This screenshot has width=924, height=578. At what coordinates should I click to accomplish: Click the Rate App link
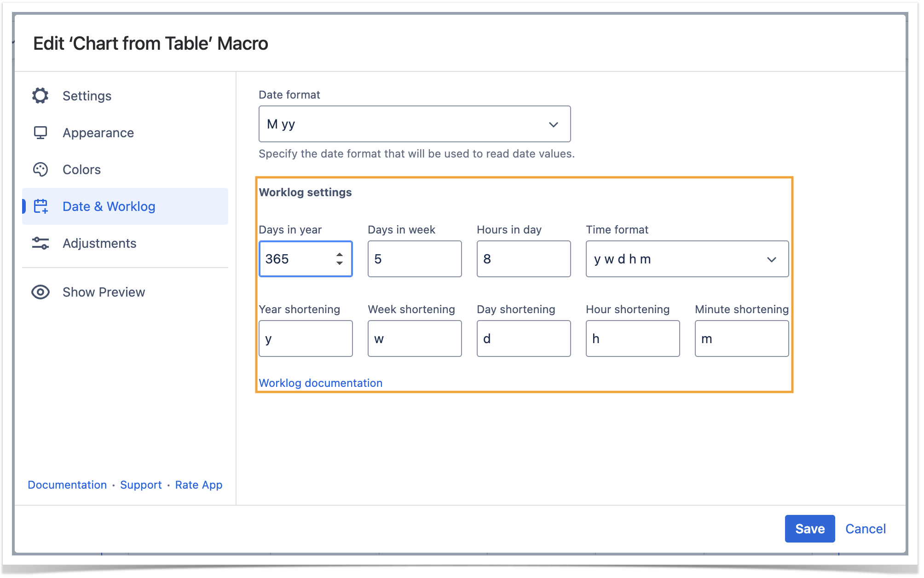[x=199, y=485]
